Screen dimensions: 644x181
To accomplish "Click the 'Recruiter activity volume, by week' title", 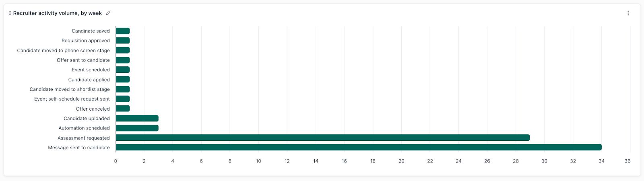I will pos(57,13).
